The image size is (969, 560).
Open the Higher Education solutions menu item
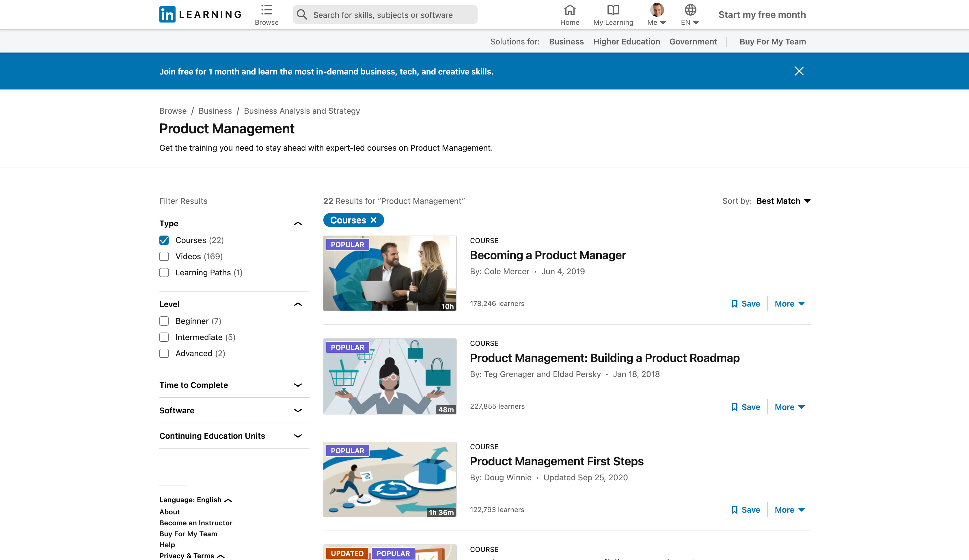click(x=626, y=41)
